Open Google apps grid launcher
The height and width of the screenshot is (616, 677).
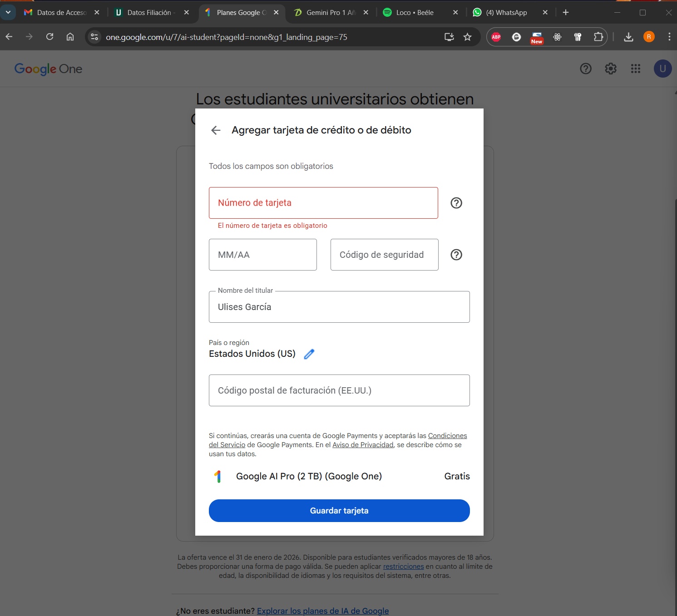pos(635,69)
